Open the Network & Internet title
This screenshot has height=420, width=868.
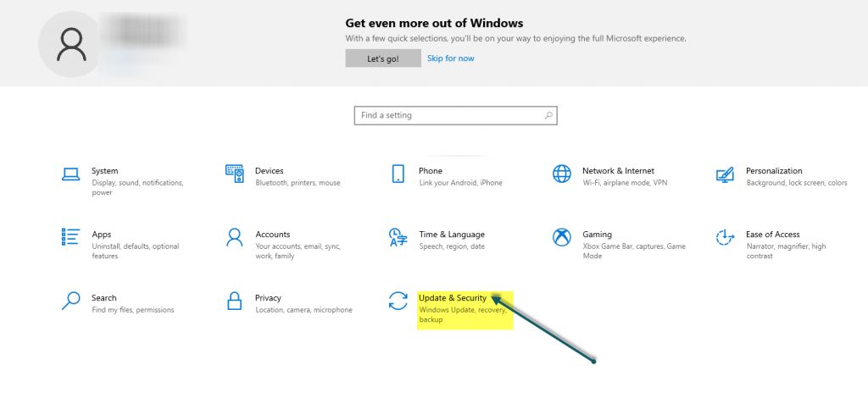click(618, 171)
